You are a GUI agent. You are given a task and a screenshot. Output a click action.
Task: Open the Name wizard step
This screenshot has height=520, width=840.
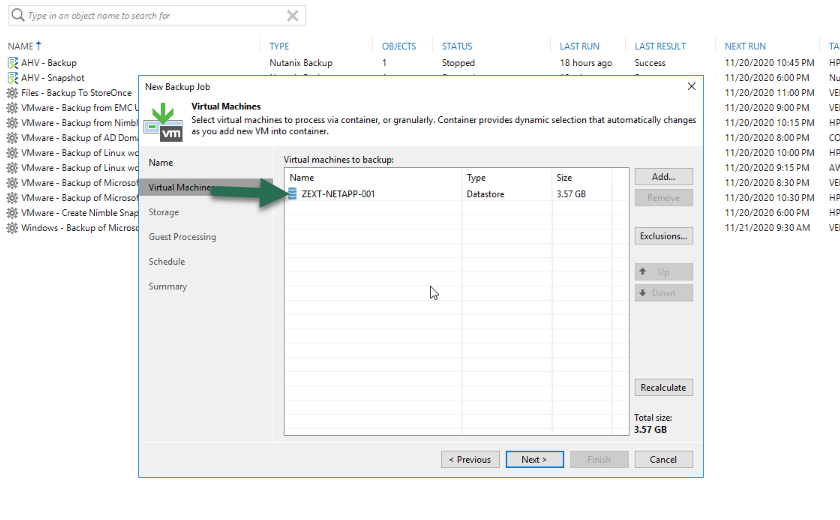161,163
